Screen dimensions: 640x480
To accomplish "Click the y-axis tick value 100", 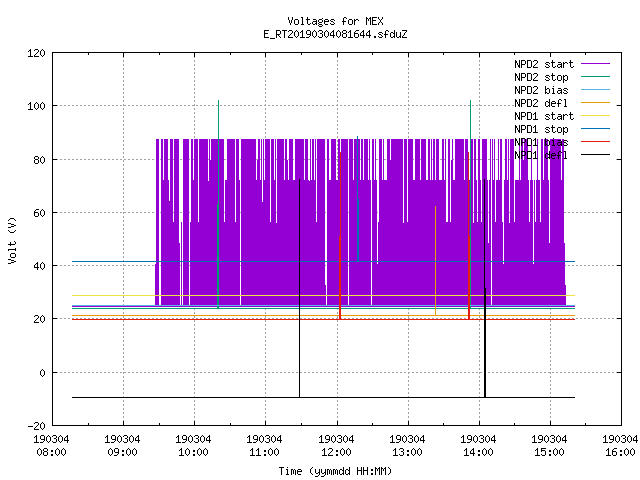I will (x=36, y=106).
